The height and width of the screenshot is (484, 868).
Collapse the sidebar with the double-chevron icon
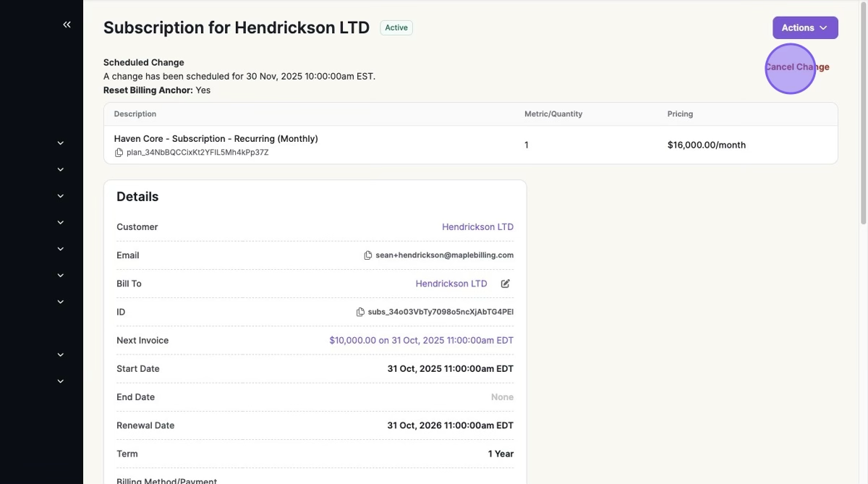click(x=67, y=25)
